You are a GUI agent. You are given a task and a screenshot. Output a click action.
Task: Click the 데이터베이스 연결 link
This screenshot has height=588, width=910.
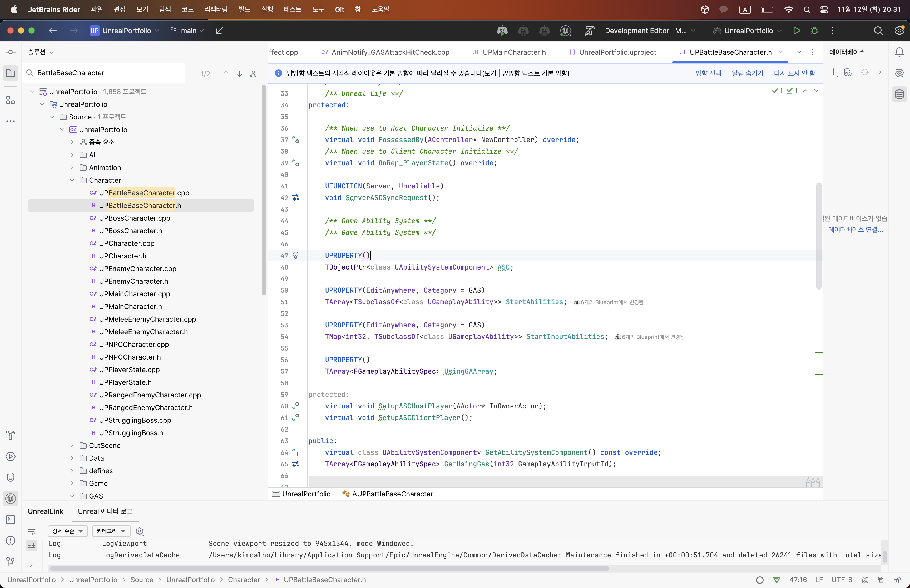(x=855, y=230)
